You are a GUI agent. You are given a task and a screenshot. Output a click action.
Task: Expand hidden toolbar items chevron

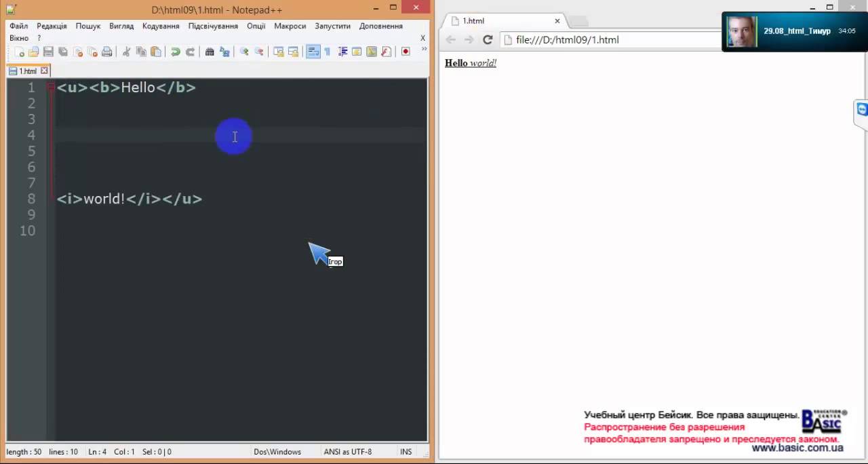pyautogui.click(x=425, y=49)
